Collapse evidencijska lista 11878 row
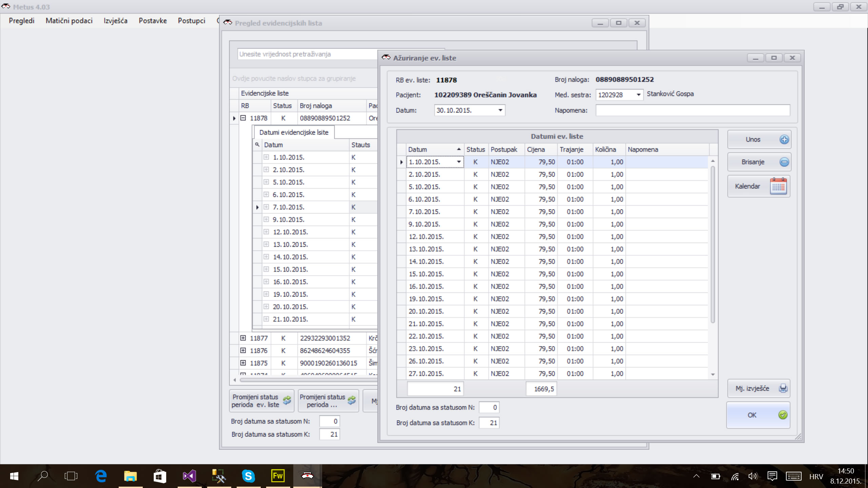 click(x=243, y=118)
